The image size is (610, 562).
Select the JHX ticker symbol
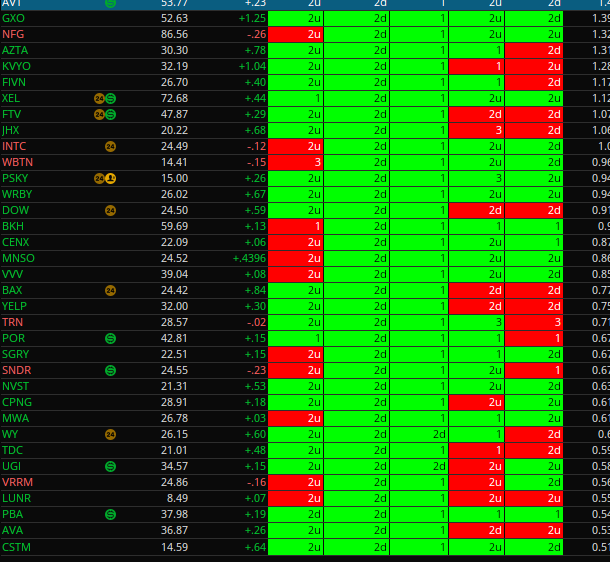11,130
